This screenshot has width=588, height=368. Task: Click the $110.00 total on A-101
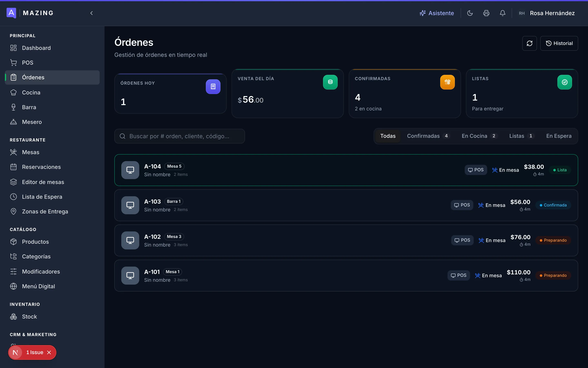(x=519, y=272)
